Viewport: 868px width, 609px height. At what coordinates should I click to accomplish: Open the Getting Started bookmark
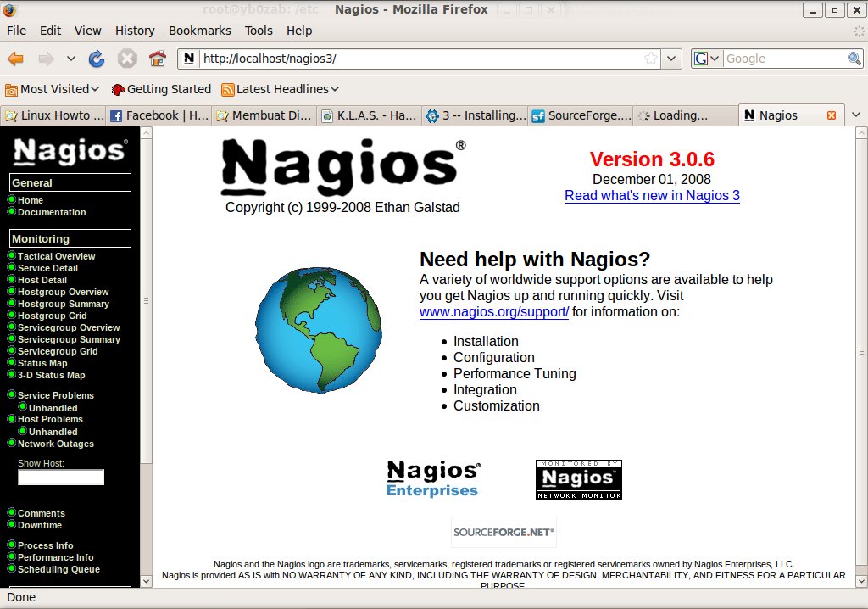click(x=161, y=89)
